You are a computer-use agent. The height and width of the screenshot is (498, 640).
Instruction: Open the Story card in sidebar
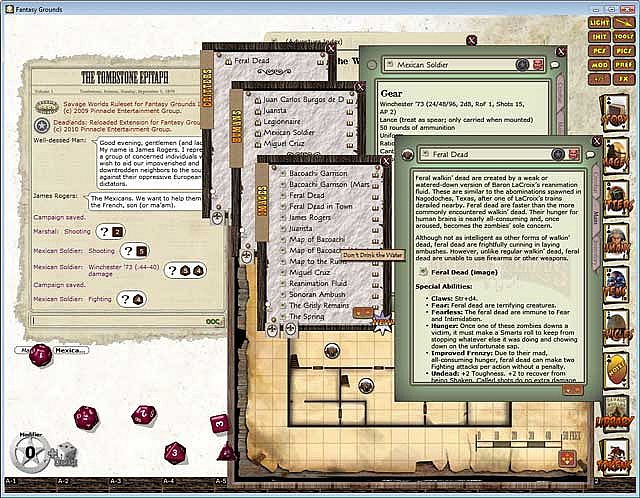pyautogui.click(x=616, y=113)
